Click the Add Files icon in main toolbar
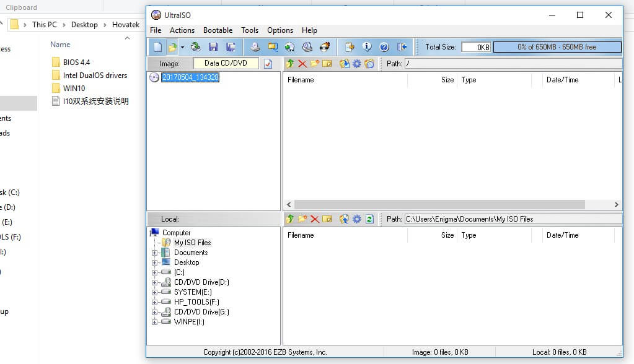The width and height of the screenshot is (634, 364). (350, 47)
